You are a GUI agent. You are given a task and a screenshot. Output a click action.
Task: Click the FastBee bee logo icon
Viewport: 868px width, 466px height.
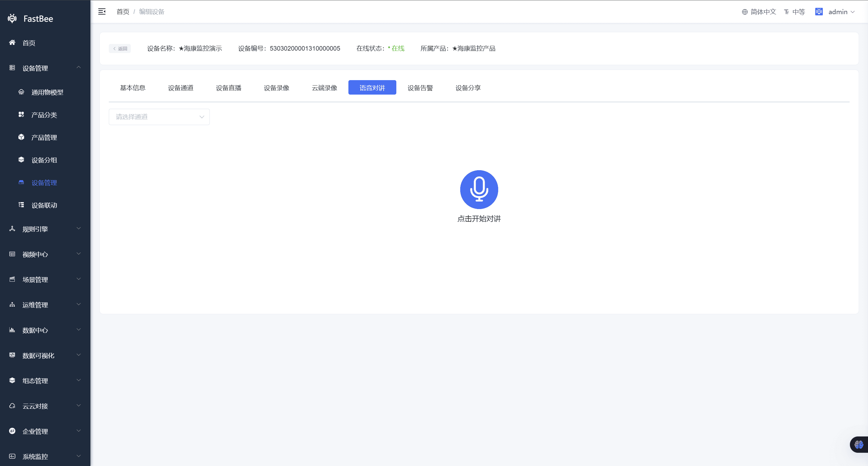coord(12,18)
